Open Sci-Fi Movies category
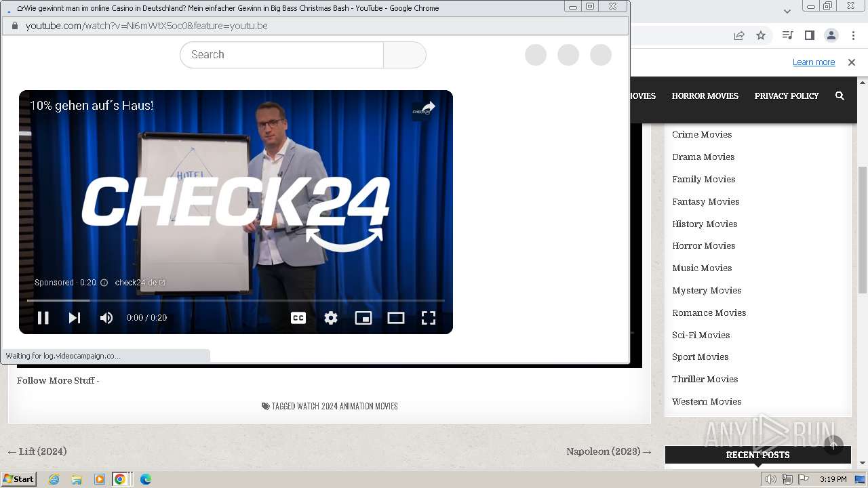This screenshot has height=488, width=868. tap(701, 335)
